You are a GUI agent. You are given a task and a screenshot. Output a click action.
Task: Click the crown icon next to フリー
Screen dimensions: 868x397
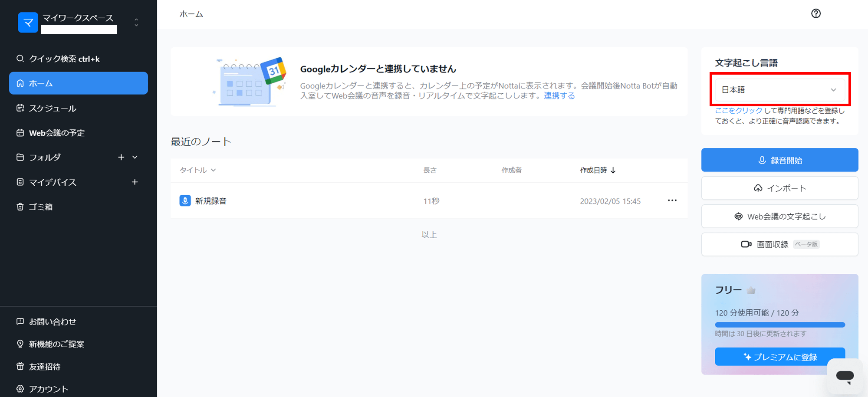751,290
